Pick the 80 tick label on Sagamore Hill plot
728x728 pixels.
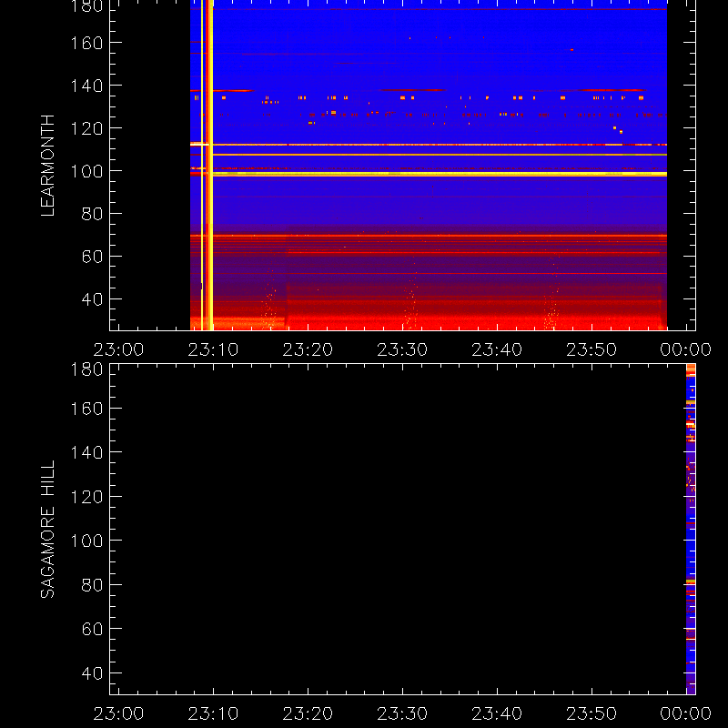[92, 585]
